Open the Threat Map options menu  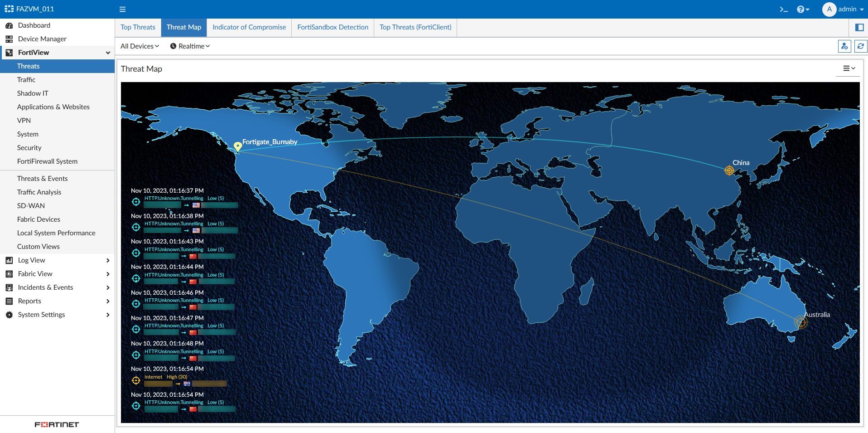coord(848,68)
